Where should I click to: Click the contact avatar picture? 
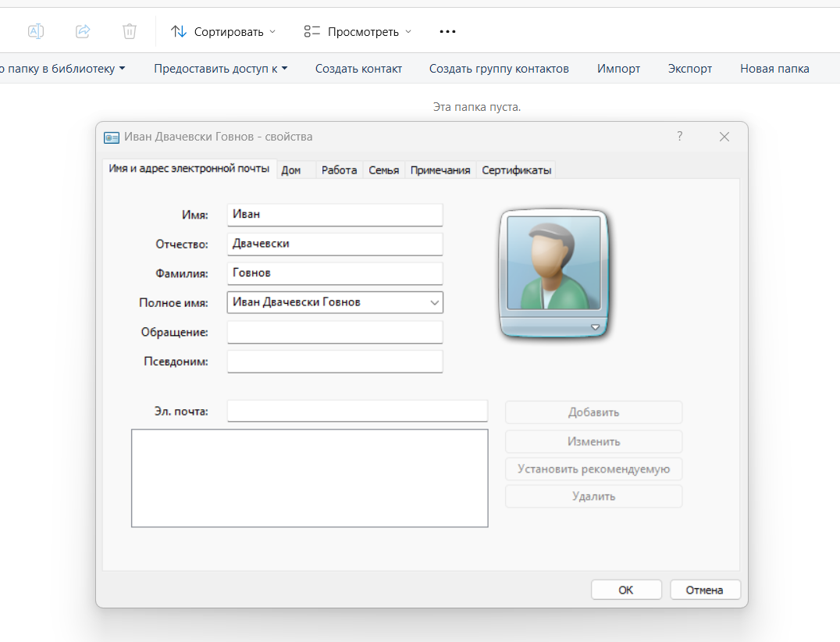click(x=553, y=263)
